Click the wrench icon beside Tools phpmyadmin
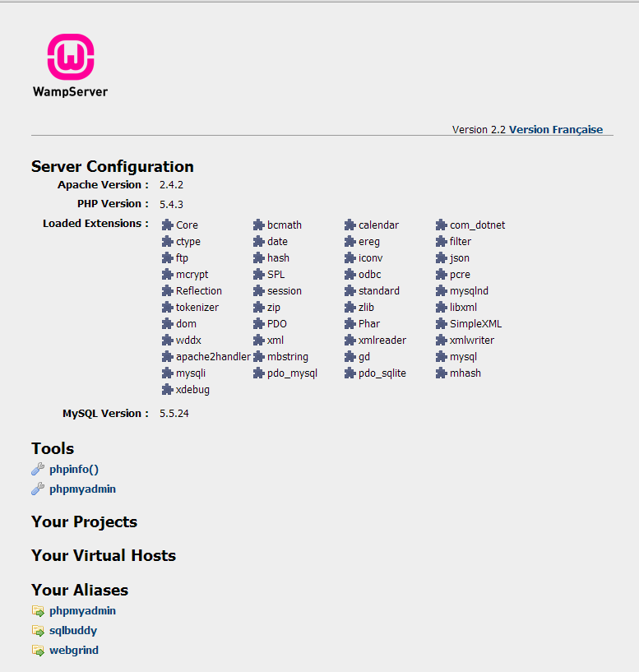This screenshot has height=672, width=639. click(x=38, y=489)
